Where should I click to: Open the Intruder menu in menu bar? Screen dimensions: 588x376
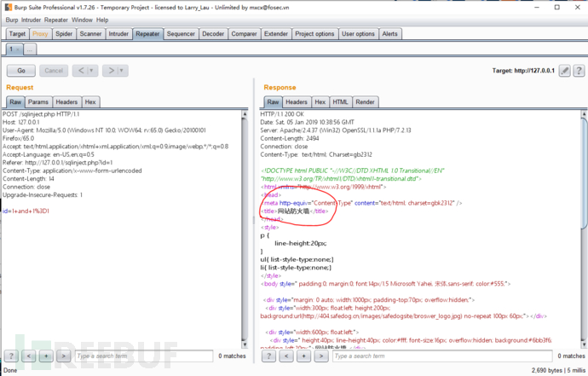point(29,20)
